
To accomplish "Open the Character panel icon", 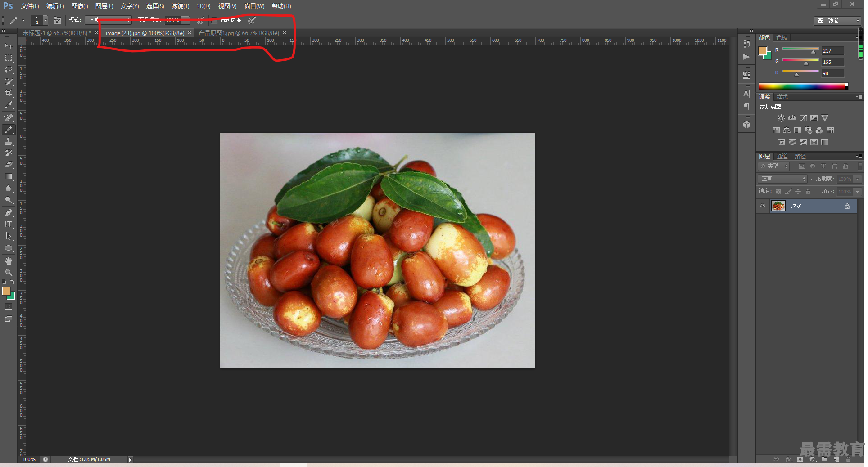I will [x=746, y=94].
